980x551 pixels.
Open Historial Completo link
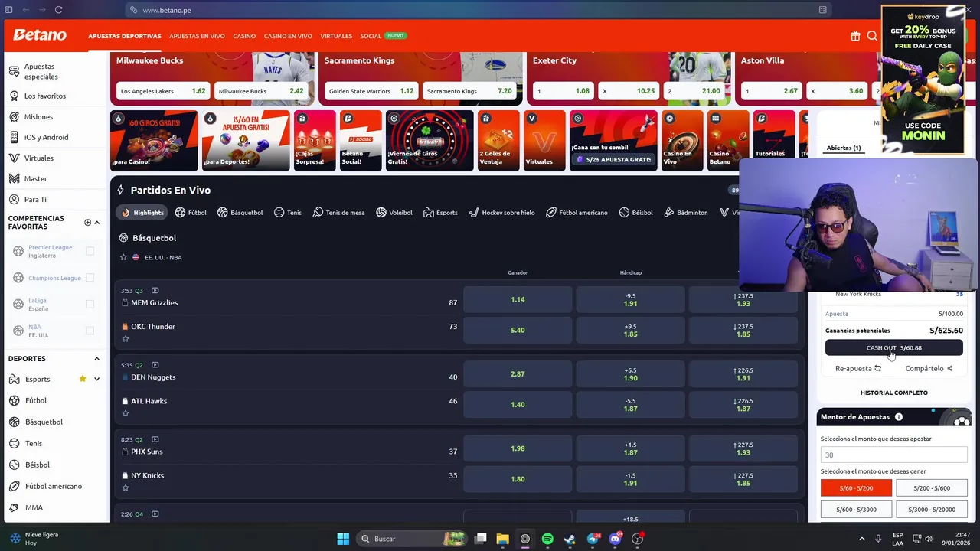tap(893, 393)
